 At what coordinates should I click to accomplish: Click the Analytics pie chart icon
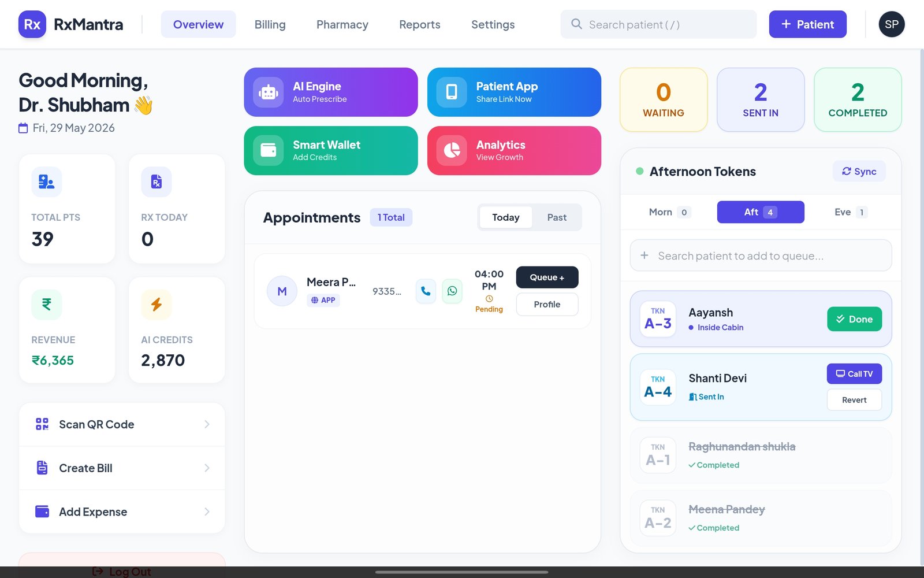coord(452,150)
